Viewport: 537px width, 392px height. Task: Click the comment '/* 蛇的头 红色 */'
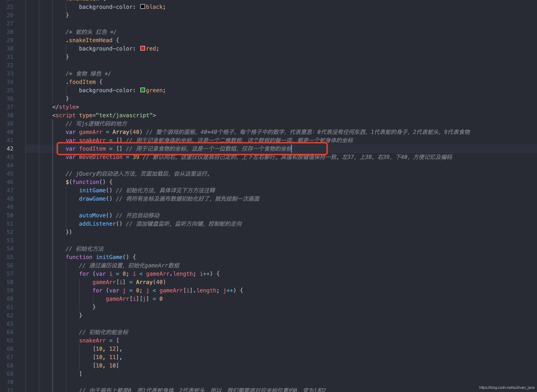click(91, 32)
